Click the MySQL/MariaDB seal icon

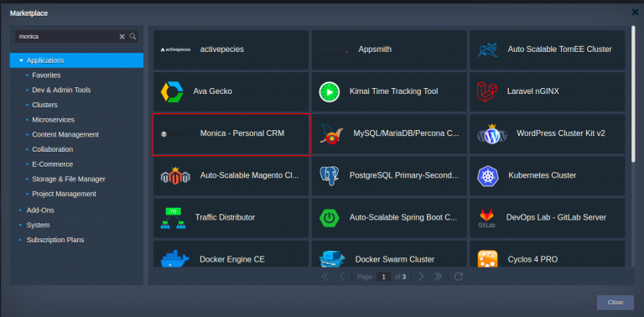331,134
